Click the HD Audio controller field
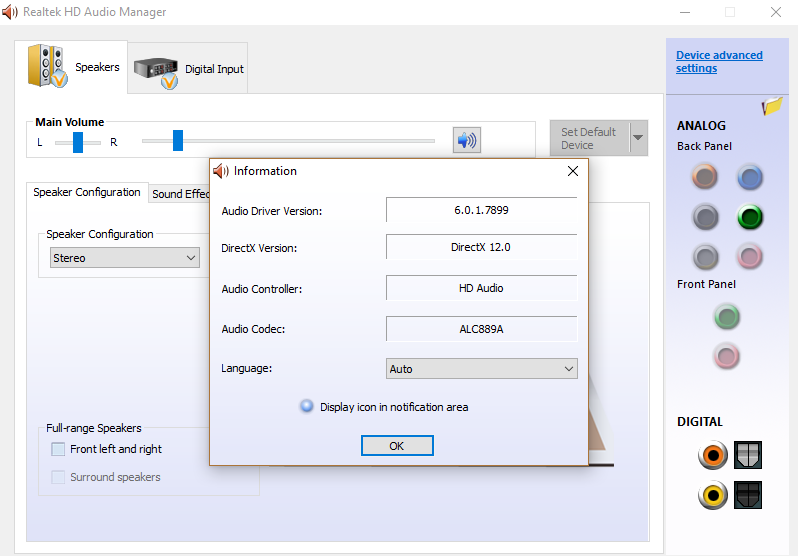798x556 pixels. click(481, 288)
